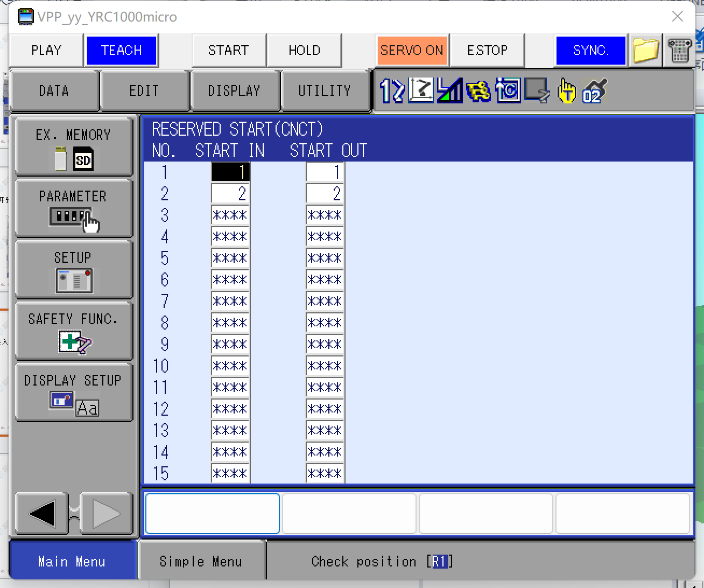Select START IN field of row 14
704x588 pixels.
coord(230,452)
